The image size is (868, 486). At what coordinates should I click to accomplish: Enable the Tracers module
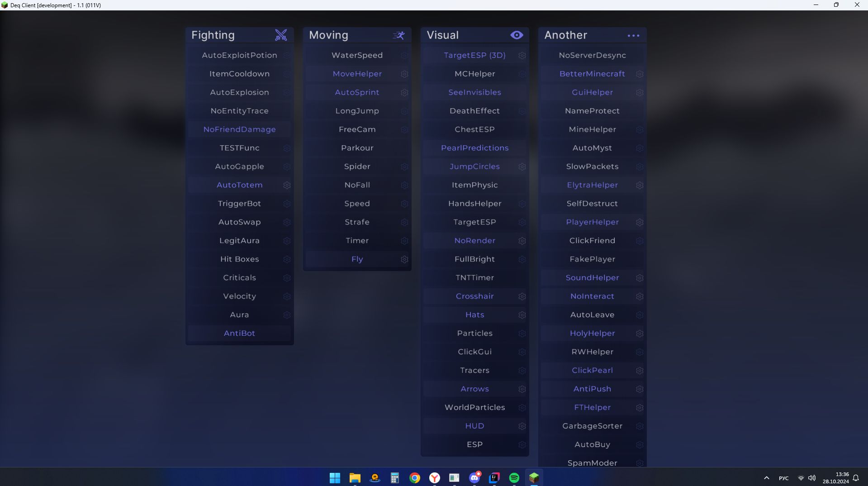tap(474, 371)
